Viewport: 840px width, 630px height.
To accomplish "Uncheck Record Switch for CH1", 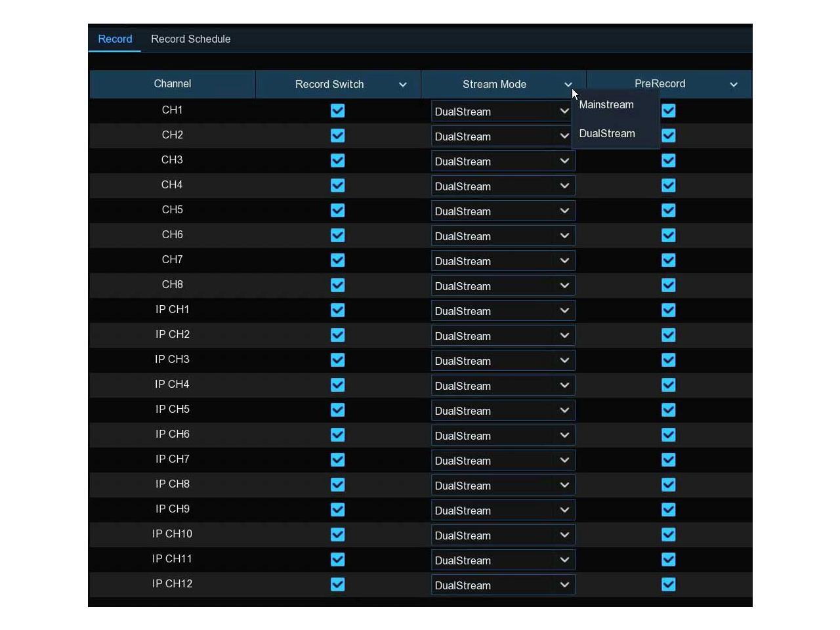I will point(337,111).
